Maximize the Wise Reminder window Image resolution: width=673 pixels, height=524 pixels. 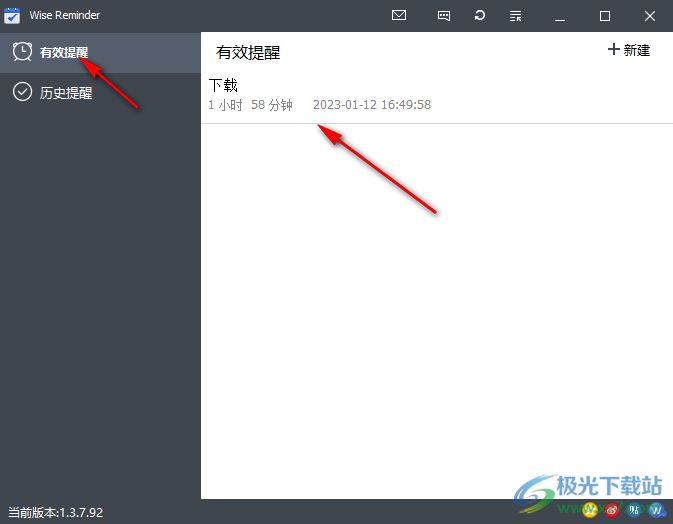pyautogui.click(x=605, y=16)
